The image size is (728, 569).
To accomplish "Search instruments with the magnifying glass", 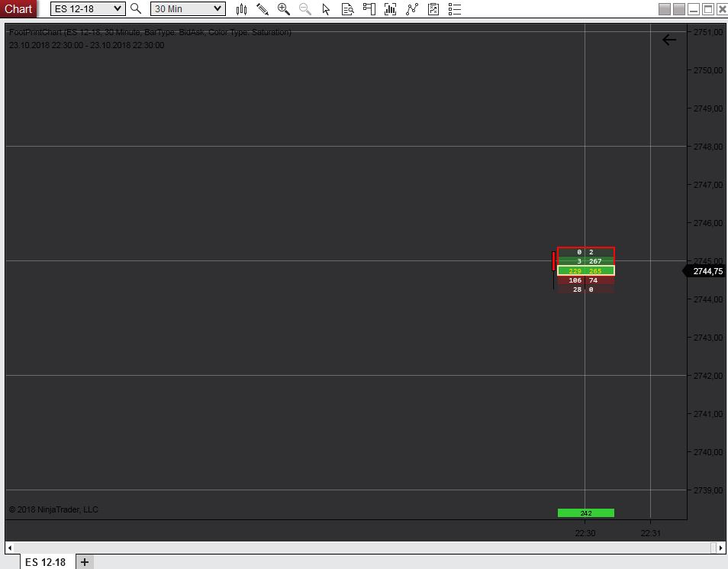I will [x=136, y=9].
